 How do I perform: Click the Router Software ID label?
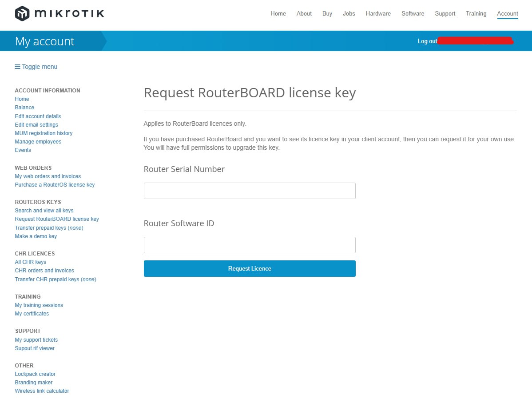(x=179, y=223)
